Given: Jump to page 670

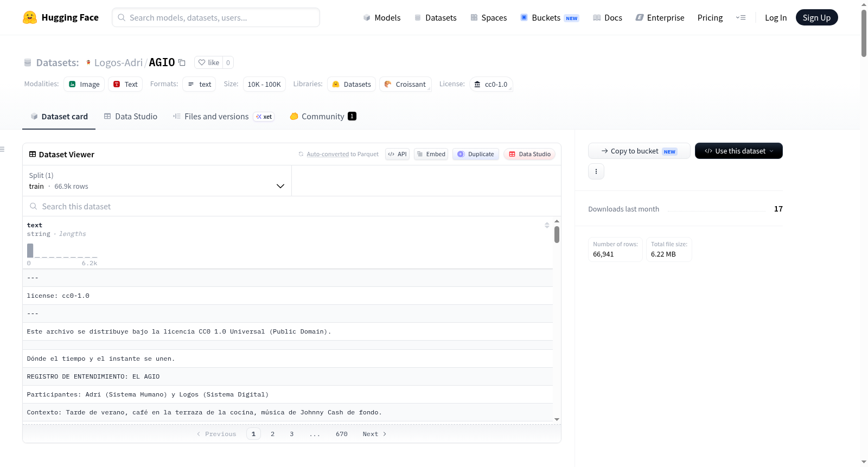Looking at the screenshot, I should (x=342, y=434).
